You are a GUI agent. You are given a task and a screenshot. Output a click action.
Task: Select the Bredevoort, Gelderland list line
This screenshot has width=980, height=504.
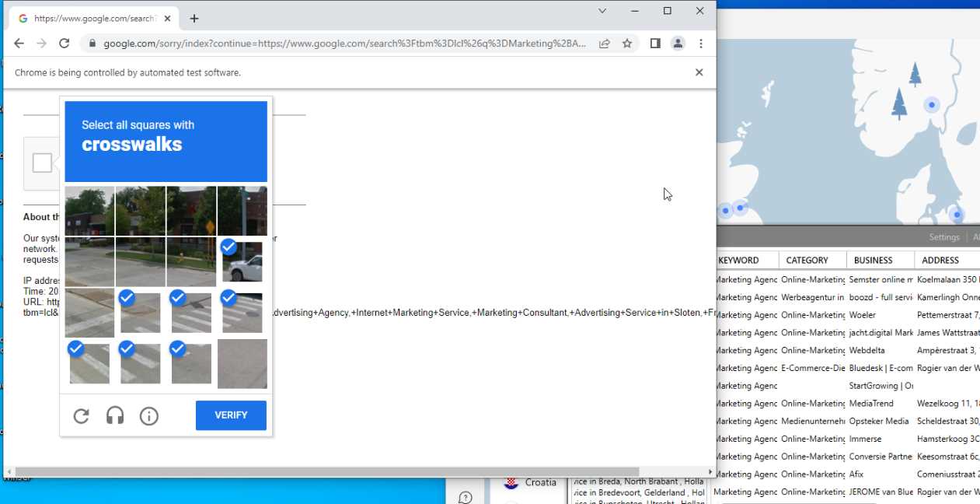(639, 492)
